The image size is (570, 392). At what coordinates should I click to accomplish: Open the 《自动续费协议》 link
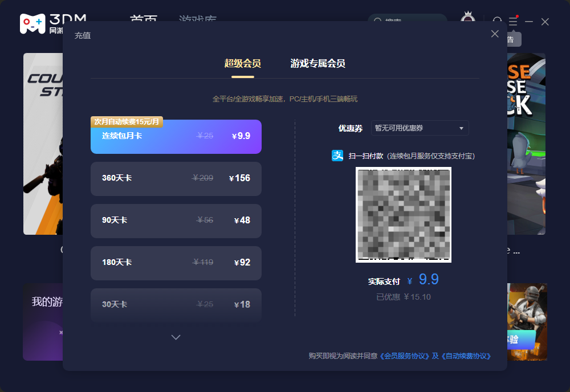[466, 356]
